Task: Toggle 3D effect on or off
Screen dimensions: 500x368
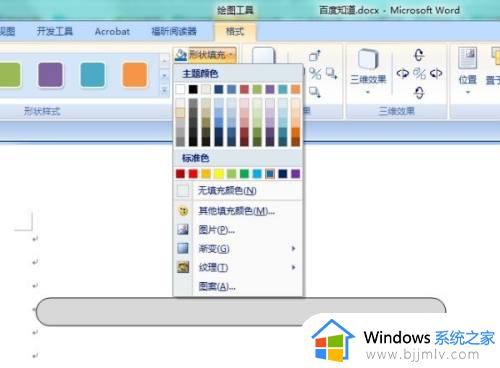Action: [419, 73]
